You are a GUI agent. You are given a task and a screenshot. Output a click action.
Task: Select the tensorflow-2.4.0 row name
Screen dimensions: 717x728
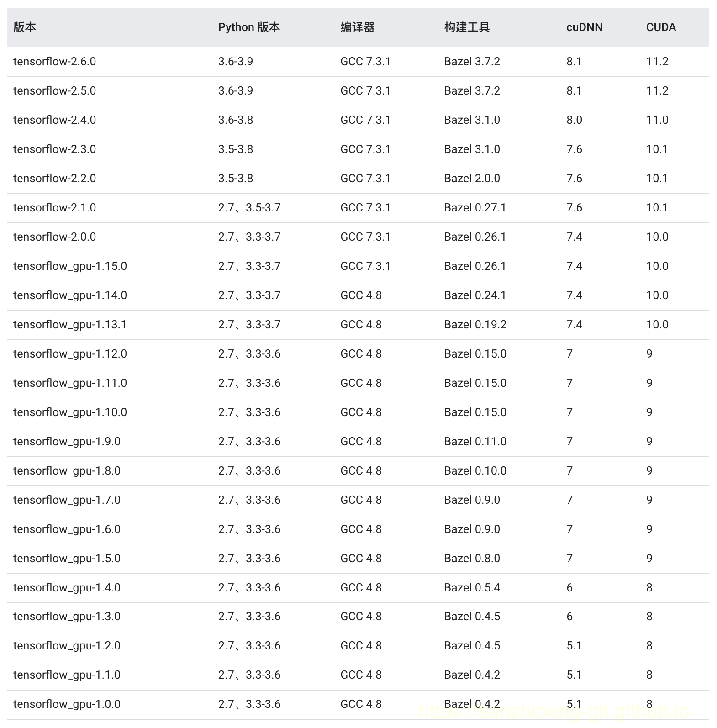[x=54, y=120]
